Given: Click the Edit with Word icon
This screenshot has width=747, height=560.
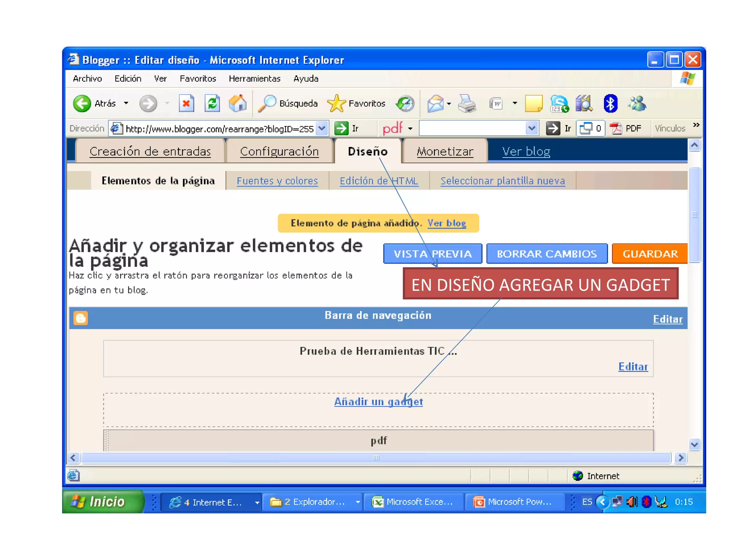Looking at the screenshot, I should [x=496, y=104].
